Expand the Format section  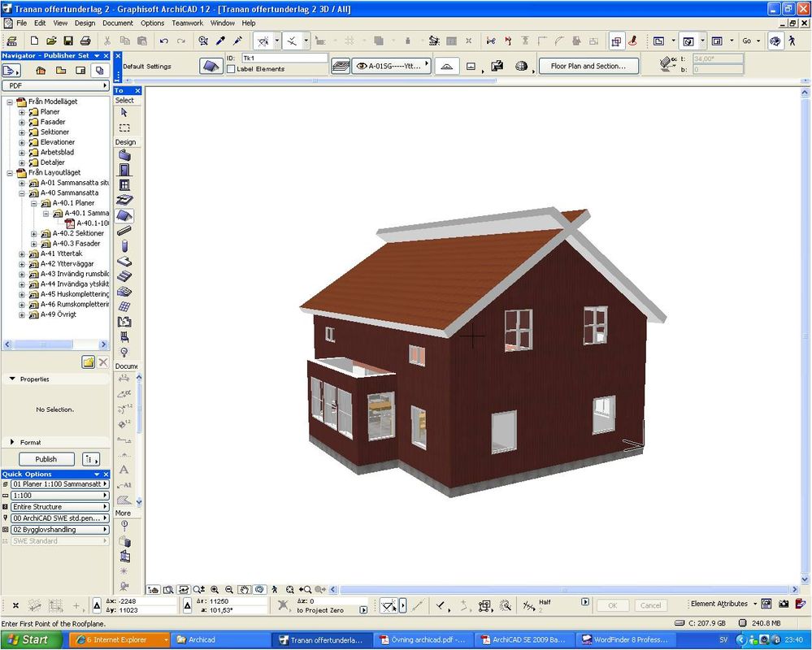(x=12, y=442)
